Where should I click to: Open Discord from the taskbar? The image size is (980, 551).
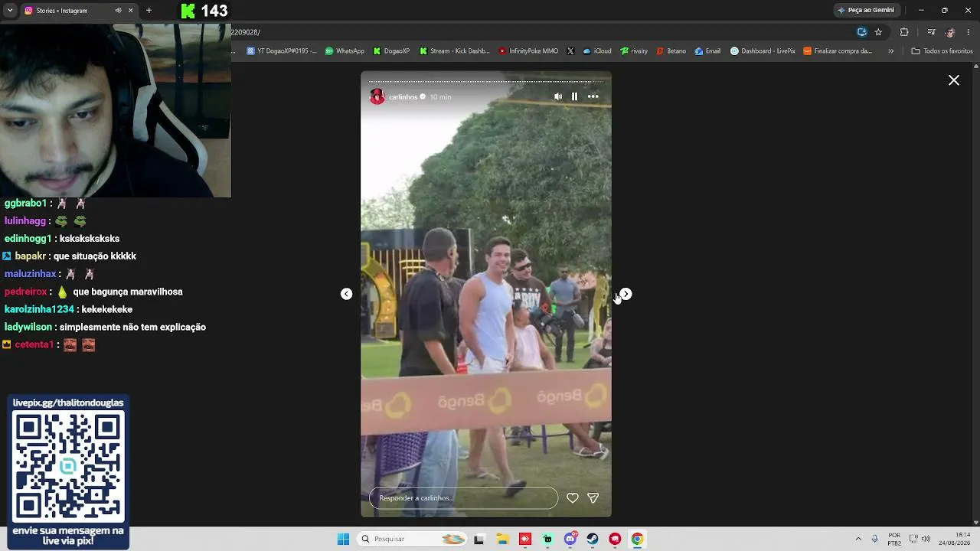(570, 539)
